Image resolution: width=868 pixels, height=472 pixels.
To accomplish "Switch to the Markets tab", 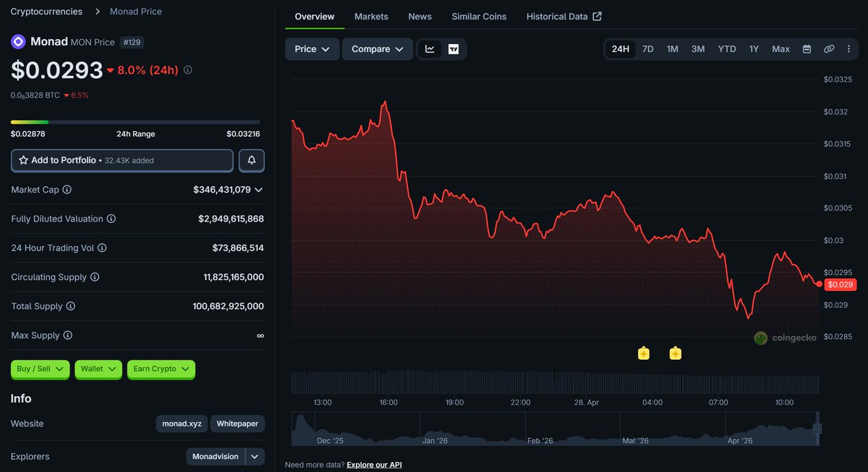I will [x=371, y=17].
